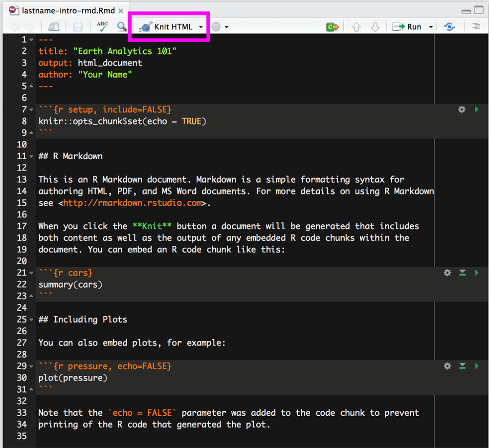Show the document outline

click(x=476, y=26)
